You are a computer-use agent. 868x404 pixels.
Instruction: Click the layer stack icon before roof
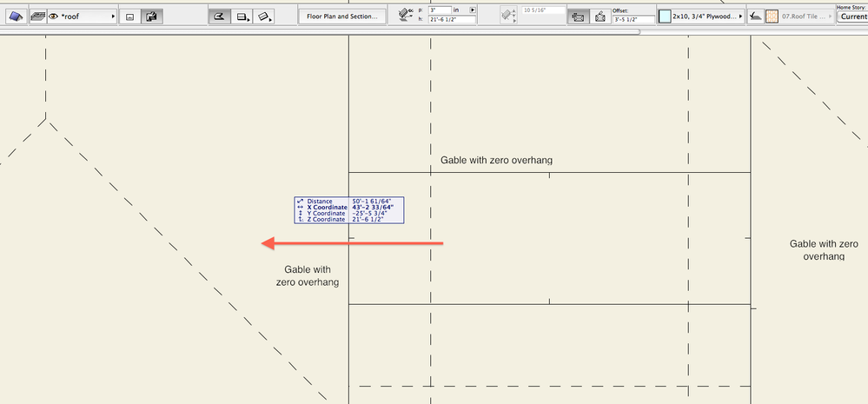(x=37, y=17)
